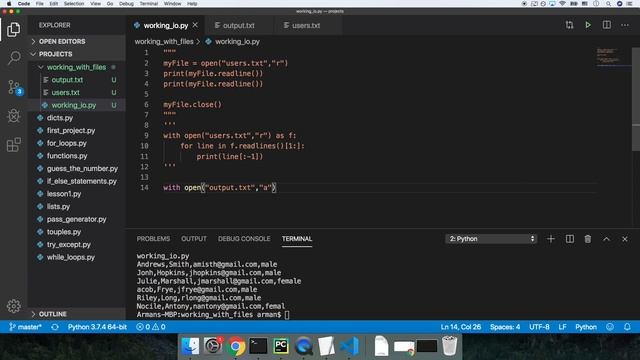Change indentation via Spaces: 4

(505, 327)
